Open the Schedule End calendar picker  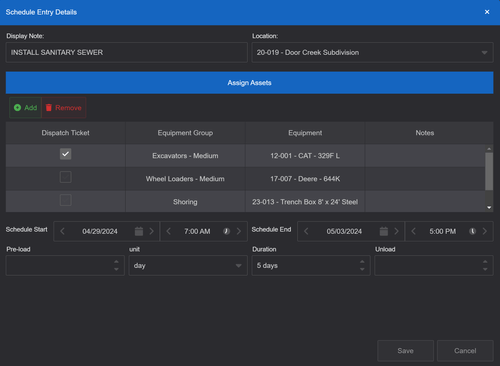(x=384, y=231)
